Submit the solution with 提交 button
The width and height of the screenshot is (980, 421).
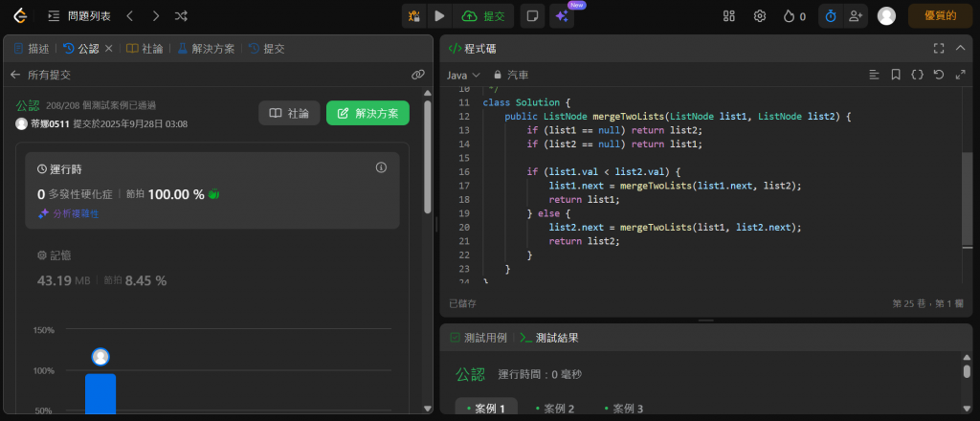pyautogui.click(x=483, y=16)
